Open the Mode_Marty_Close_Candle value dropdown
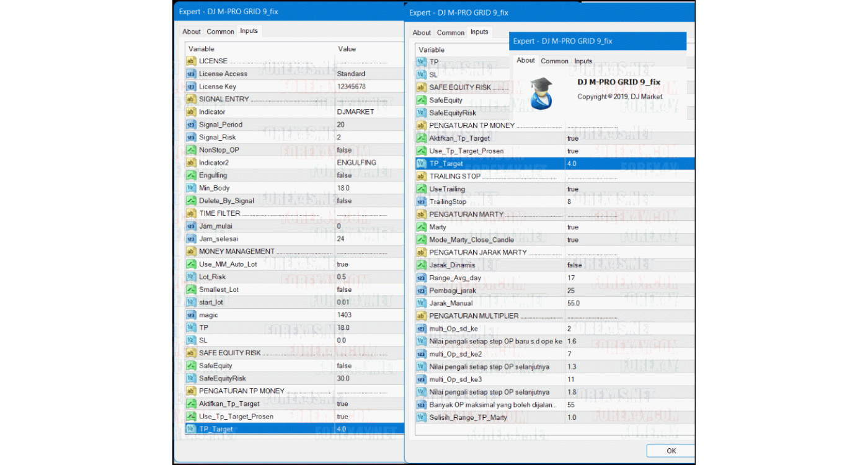The image size is (868, 465). coord(572,240)
